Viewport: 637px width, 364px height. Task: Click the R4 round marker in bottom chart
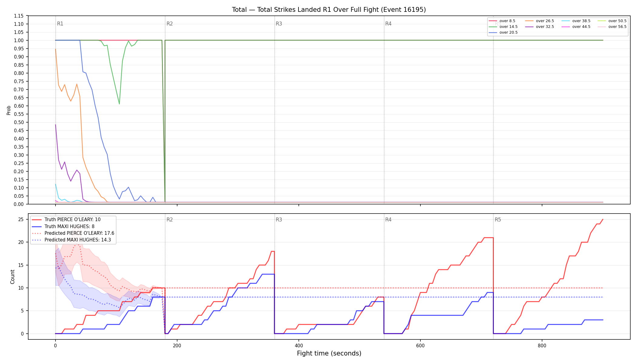pyautogui.click(x=388, y=220)
